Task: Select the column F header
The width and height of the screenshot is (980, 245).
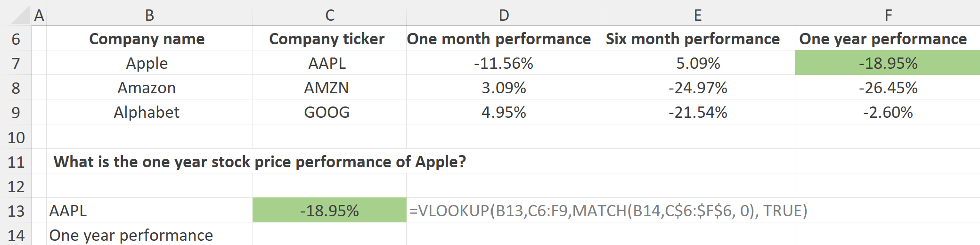Action: click(888, 15)
